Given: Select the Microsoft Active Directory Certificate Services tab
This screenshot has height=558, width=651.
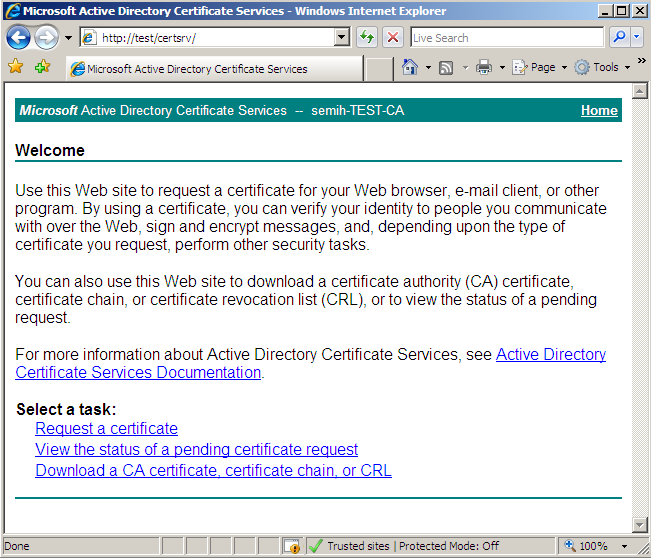Looking at the screenshot, I should [x=214, y=69].
